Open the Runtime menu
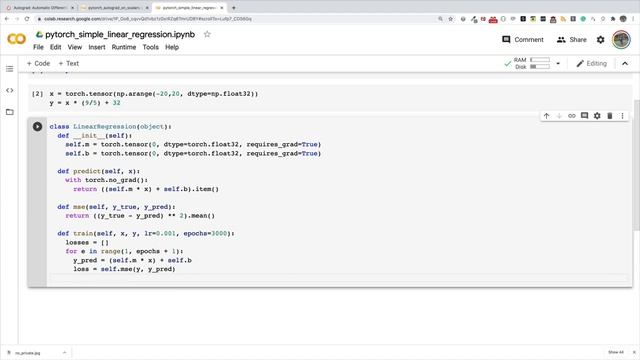This screenshot has width=640, height=360. coord(124,47)
